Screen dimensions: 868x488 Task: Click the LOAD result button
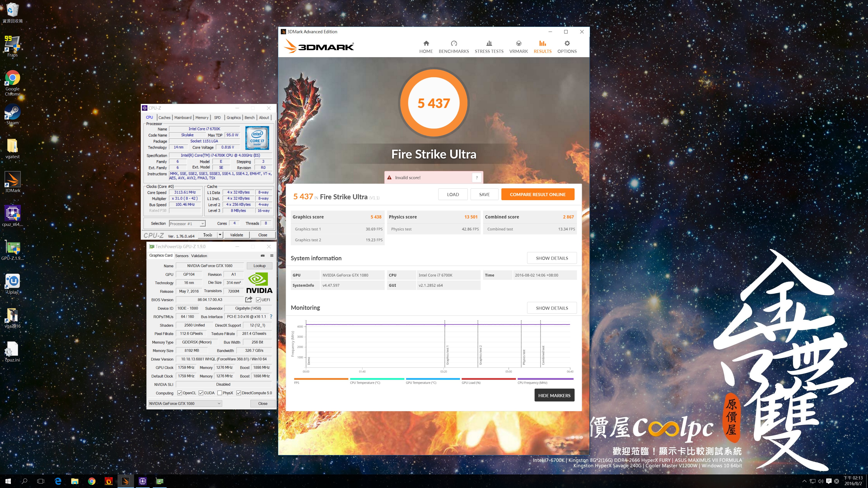pos(453,194)
